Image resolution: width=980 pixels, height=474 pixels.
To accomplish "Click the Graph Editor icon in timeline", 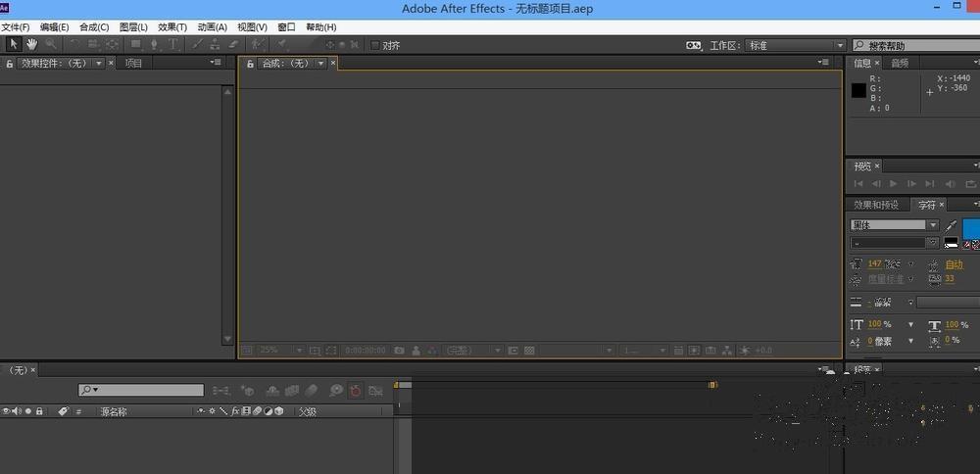I will 375,391.
